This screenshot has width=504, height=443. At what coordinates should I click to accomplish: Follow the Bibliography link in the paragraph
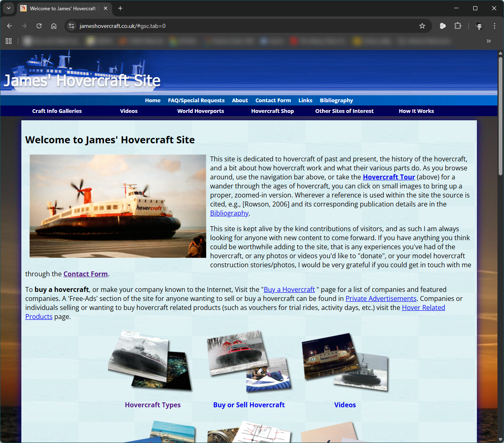click(x=229, y=213)
